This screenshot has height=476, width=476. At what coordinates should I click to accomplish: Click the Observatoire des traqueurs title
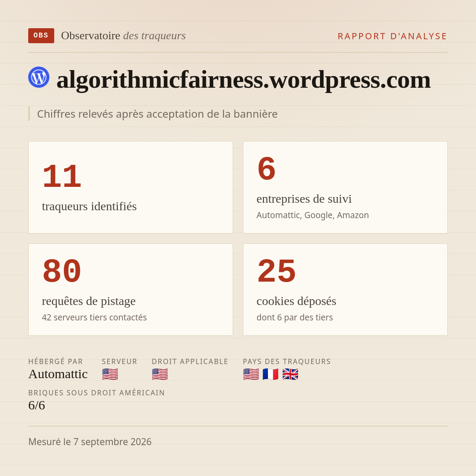tap(123, 36)
